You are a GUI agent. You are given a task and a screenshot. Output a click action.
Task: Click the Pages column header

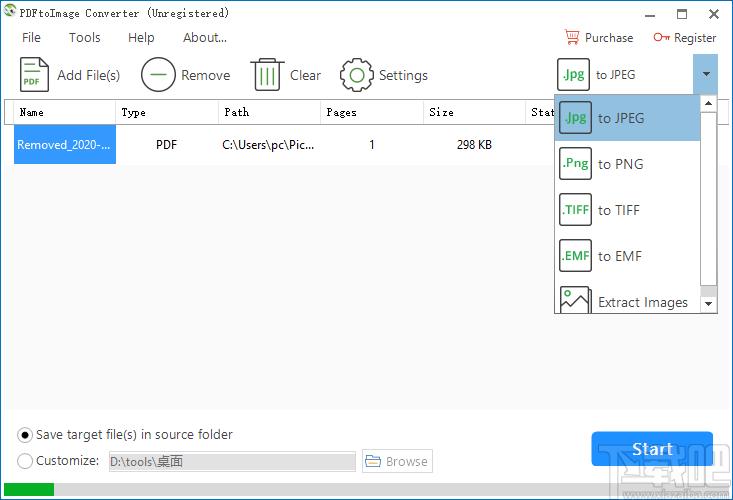point(372,112)
